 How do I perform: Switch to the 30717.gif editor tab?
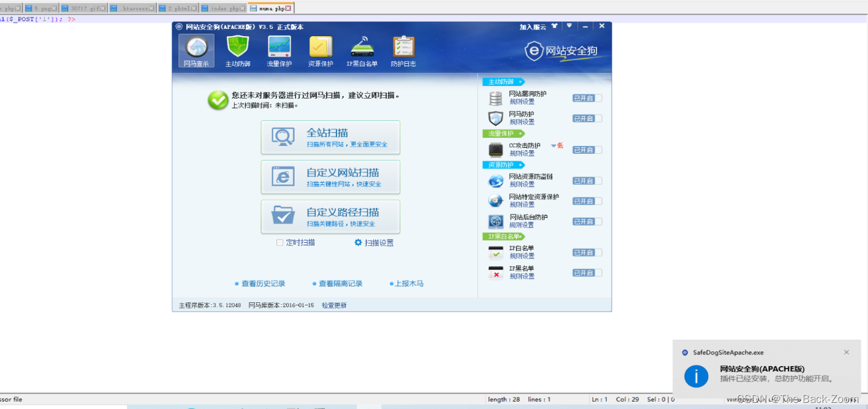tap(83, 9)
